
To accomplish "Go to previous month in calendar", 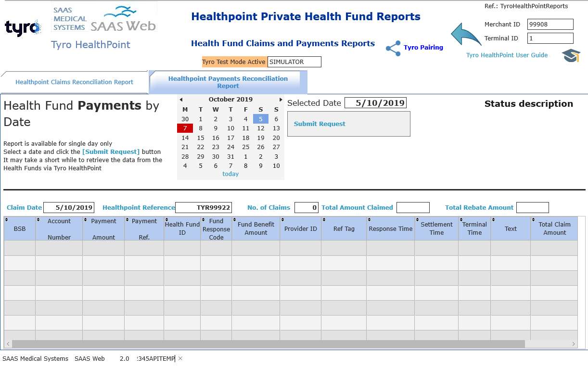I will [181, 100].
